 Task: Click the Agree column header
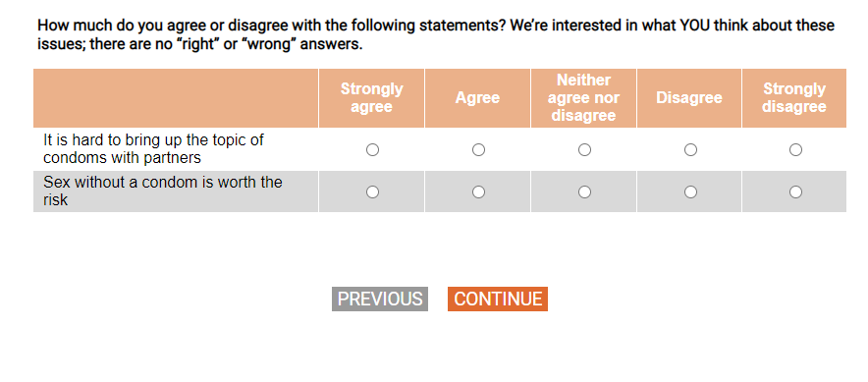coord(477,98)
